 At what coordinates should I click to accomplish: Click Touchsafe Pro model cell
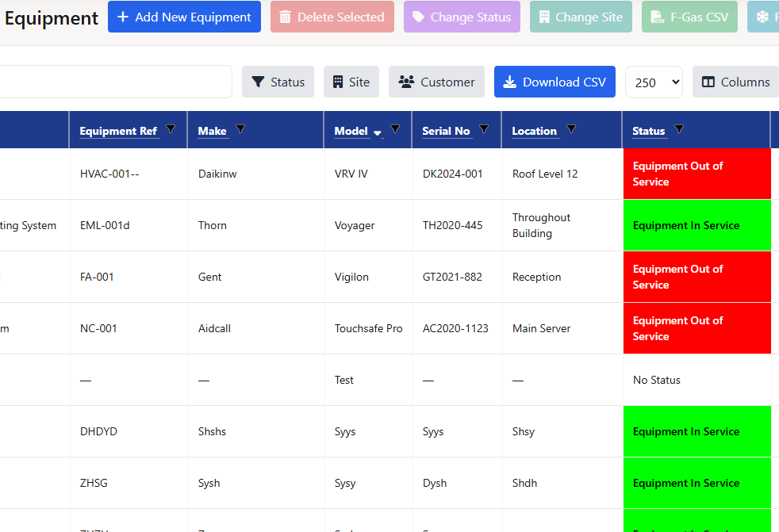(369, 329)
